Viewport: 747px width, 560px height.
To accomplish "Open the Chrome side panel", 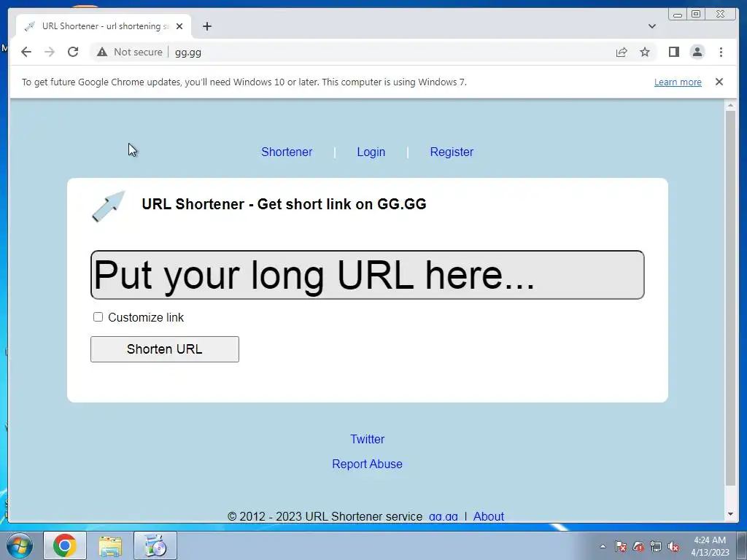I will click(673, 52).
